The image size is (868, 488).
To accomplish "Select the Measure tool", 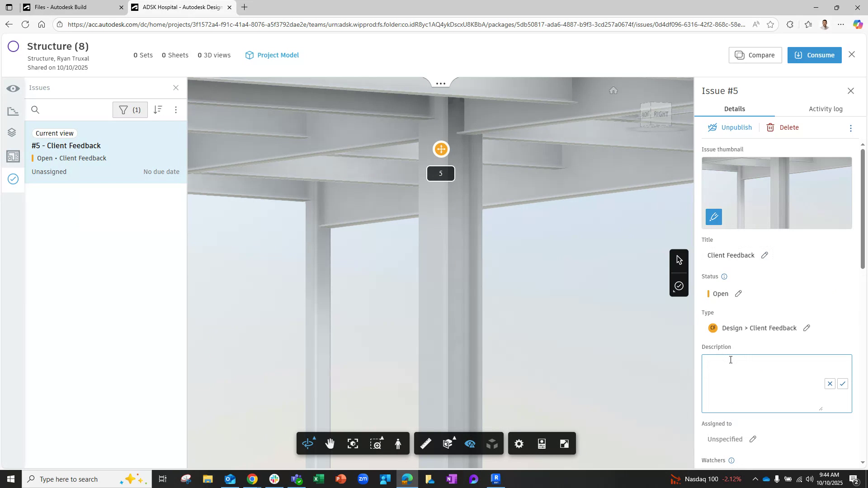I will tap(425, 443).
